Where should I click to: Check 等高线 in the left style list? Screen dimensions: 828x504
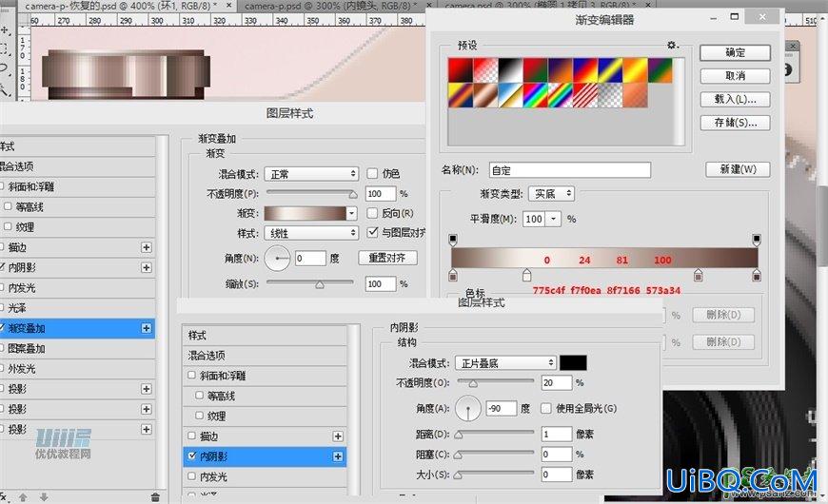point(8,206)
